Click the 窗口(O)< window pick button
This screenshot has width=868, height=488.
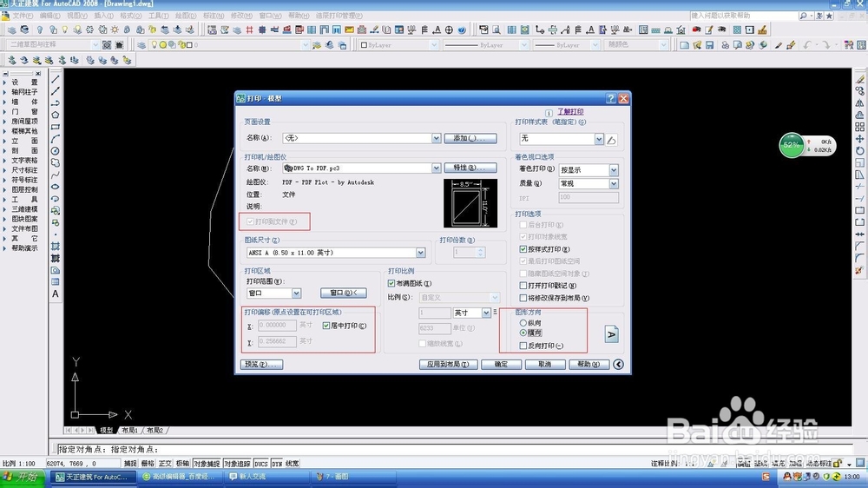point(343,293)
